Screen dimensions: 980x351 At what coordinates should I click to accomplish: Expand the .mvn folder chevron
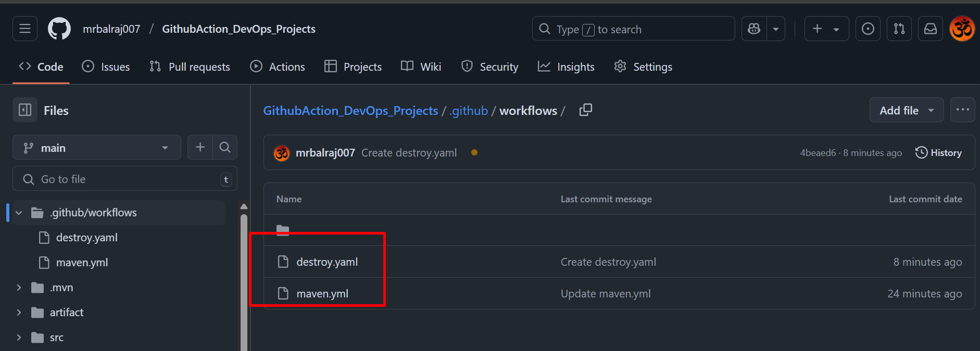pos(19,288)
